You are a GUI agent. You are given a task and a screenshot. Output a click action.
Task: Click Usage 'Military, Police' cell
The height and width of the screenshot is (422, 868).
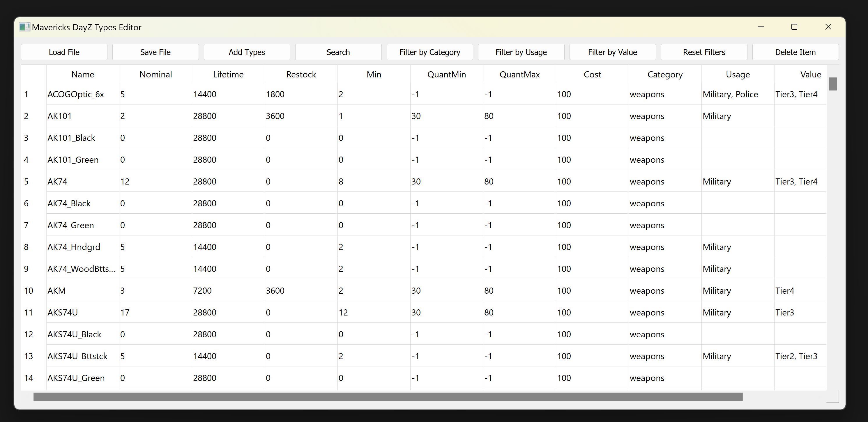point(738,94)
